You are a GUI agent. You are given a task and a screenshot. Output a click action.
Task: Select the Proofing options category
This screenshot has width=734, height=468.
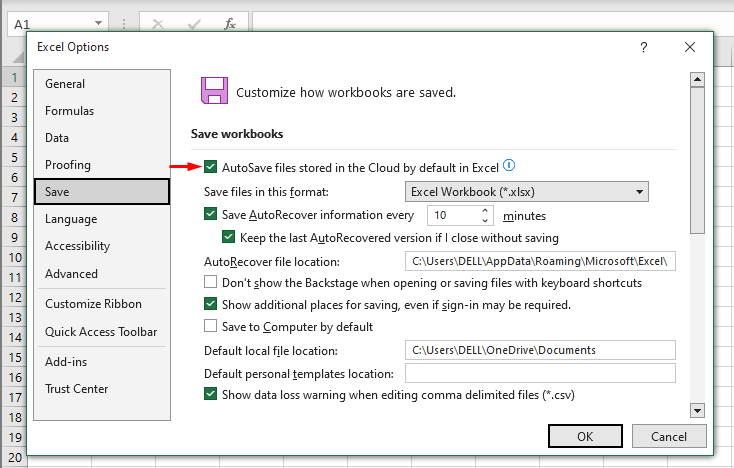tap(102, 165)
